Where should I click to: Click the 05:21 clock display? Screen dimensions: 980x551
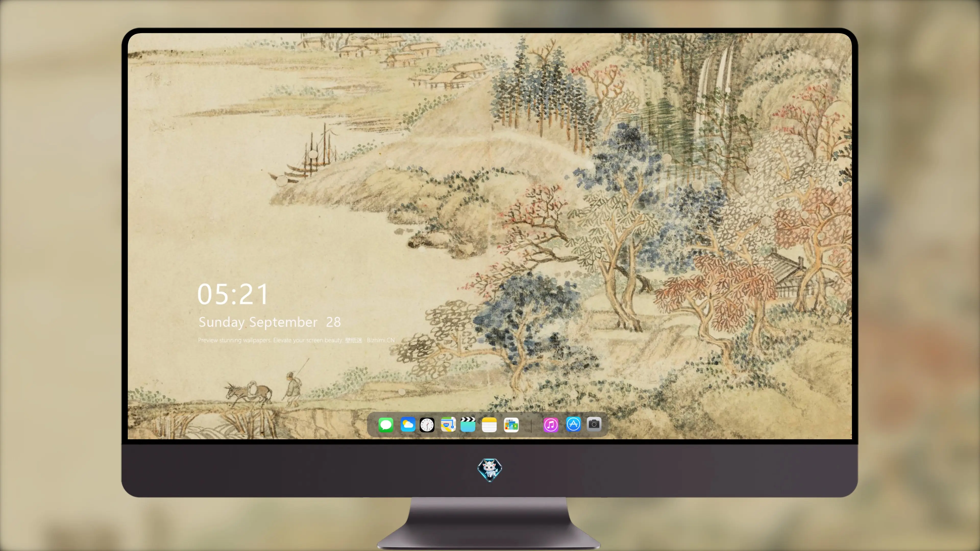click(233, 294)
